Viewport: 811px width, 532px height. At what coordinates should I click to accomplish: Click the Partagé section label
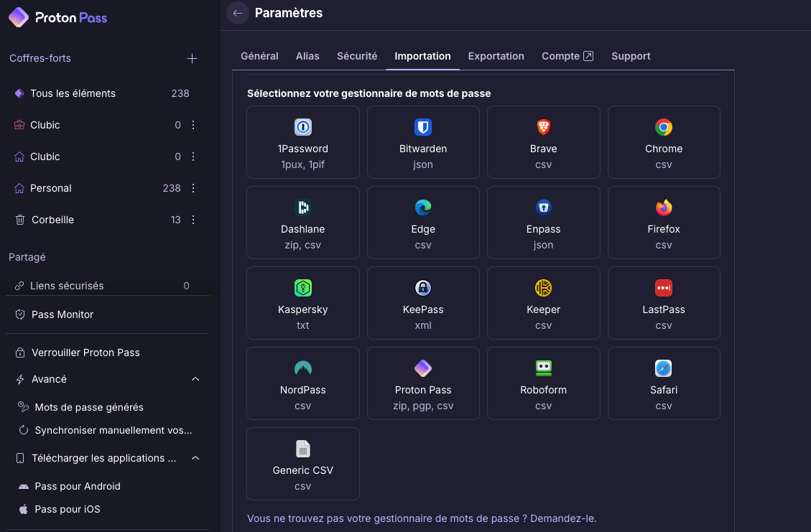coord(27,258)
